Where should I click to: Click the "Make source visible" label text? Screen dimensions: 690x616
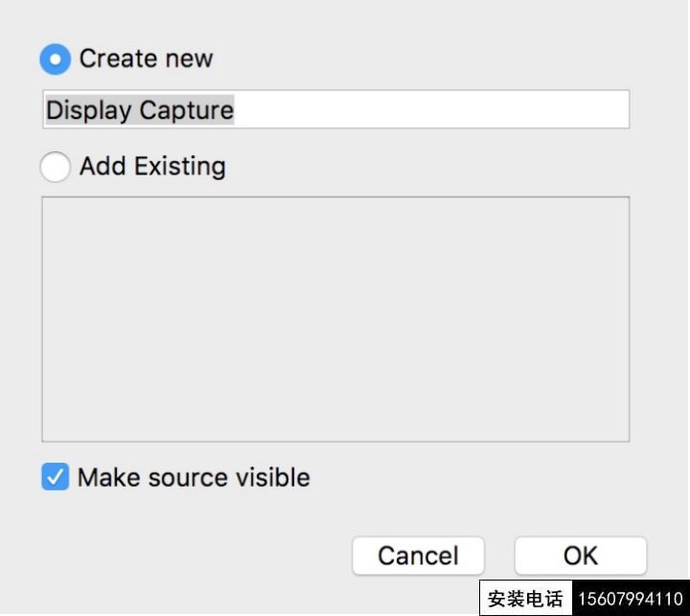coord(194,477)
